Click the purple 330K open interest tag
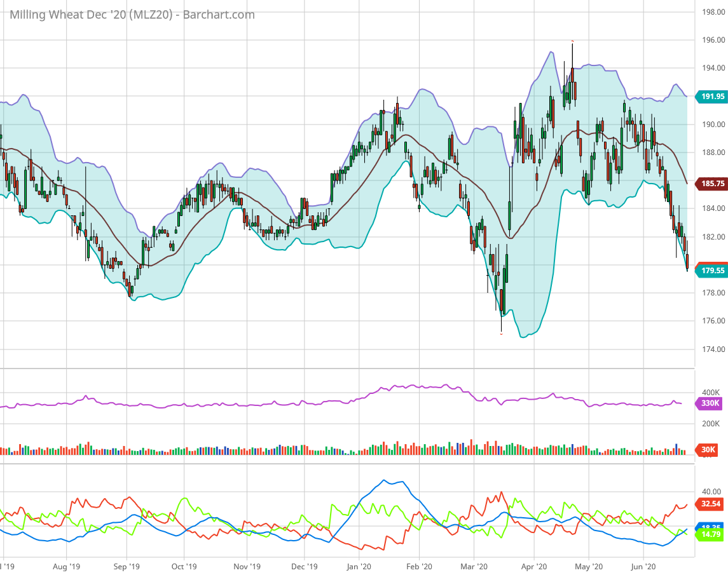728x575 pixels. 710,403
